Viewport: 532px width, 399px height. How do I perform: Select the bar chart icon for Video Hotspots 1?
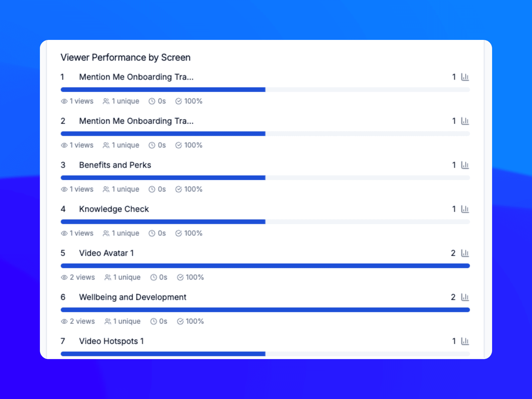click(465, 341)
